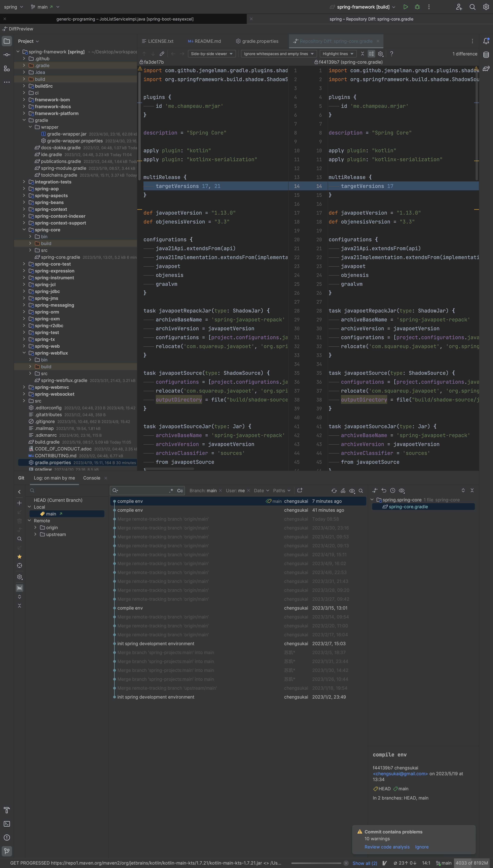493x868 pixels.
Task: Revert selected changes in commit details
Action: coord(384,491)
